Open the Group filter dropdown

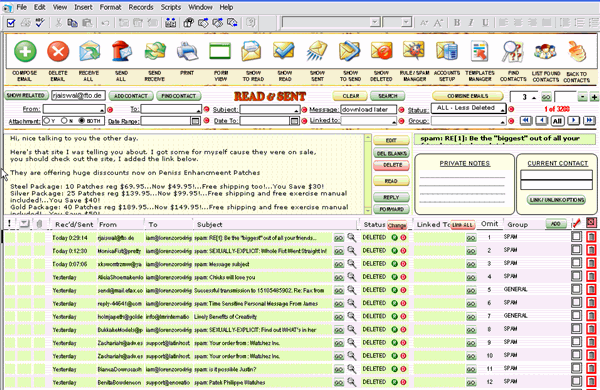pos(502,122)
